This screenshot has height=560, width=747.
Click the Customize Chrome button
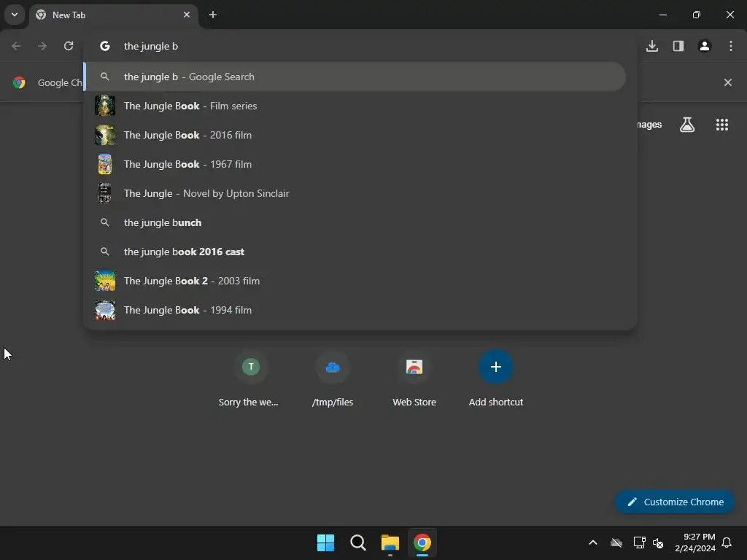pos(675,502)
